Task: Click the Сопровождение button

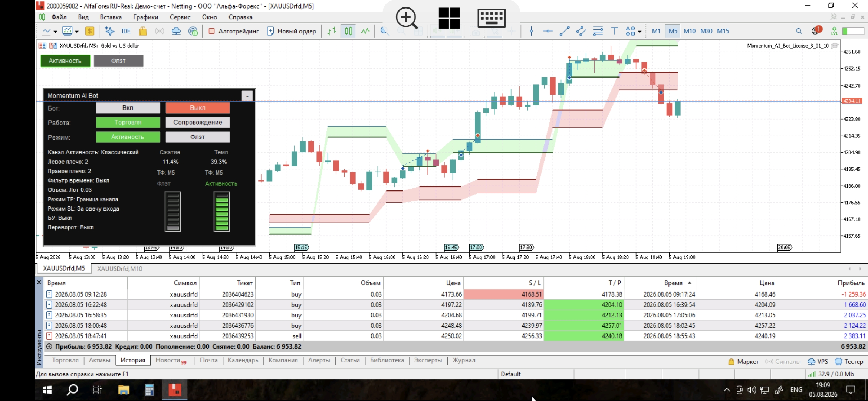Action: pyautogui.click(x=197, y=123)
